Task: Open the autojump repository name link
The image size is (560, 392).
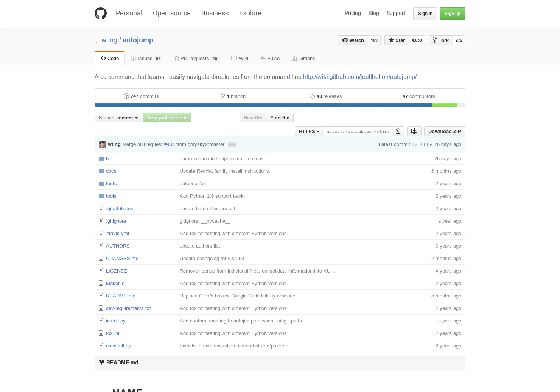Action: click(138, 40)
